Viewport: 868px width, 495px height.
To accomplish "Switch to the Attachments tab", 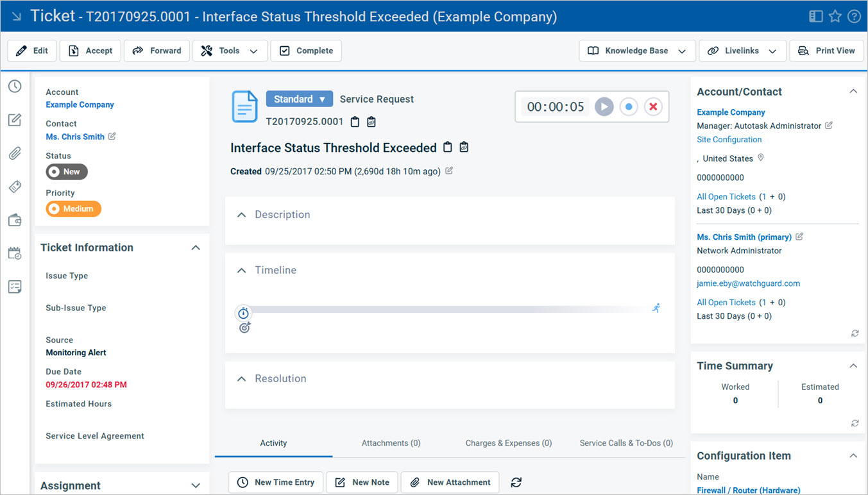I will 391,442.
